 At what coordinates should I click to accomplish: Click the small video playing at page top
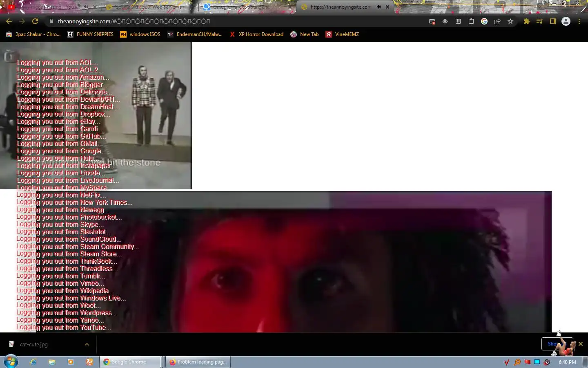click(x=96, y=115)
